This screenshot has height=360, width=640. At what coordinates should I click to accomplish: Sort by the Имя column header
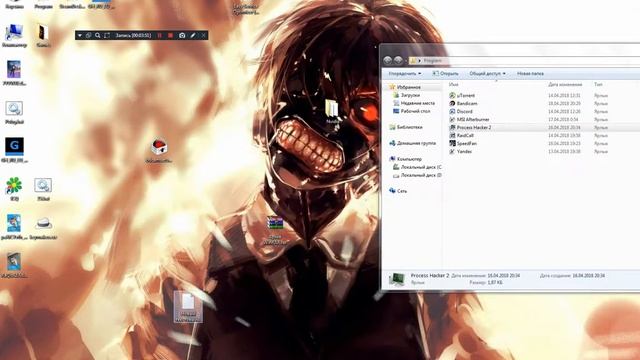click(x=453, y=84)
